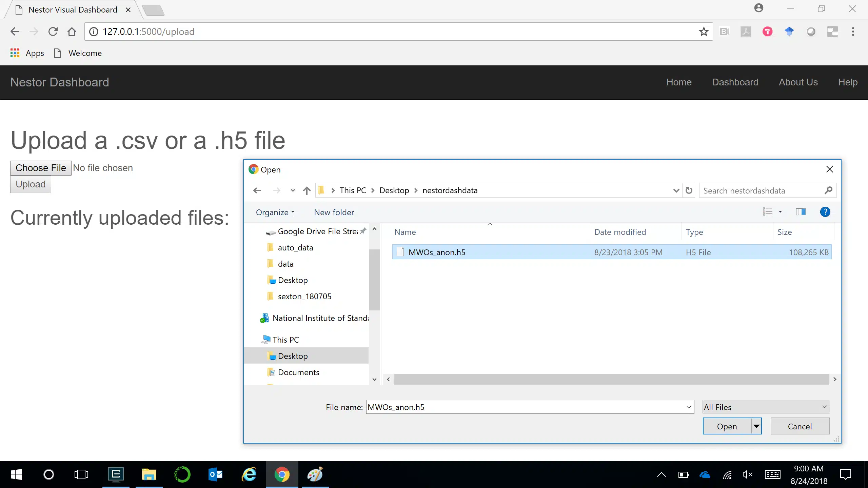Open Dashboard in Nestor navbar

(x=735, y=82)
